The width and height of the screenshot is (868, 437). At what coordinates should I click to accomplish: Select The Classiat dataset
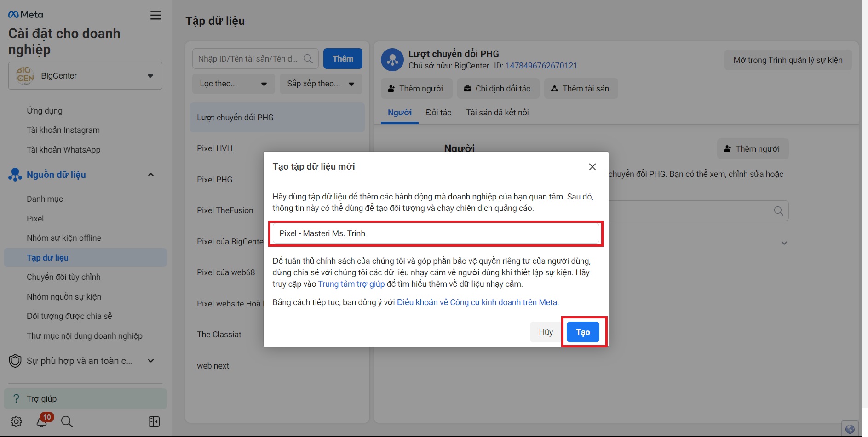coord(219,335)
